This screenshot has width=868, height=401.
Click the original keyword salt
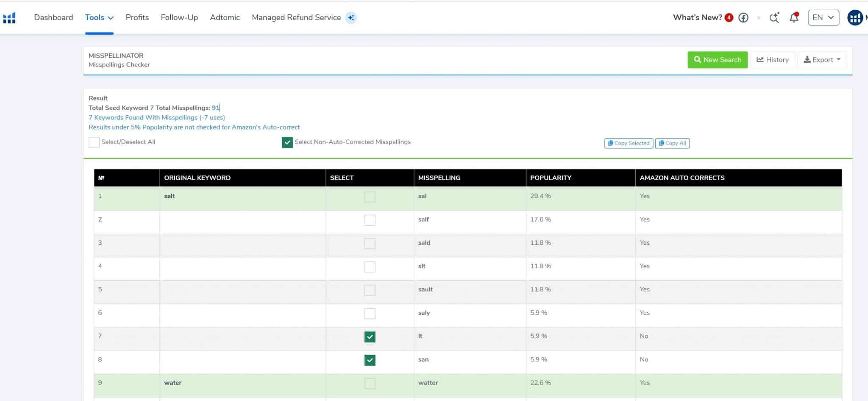170,196
